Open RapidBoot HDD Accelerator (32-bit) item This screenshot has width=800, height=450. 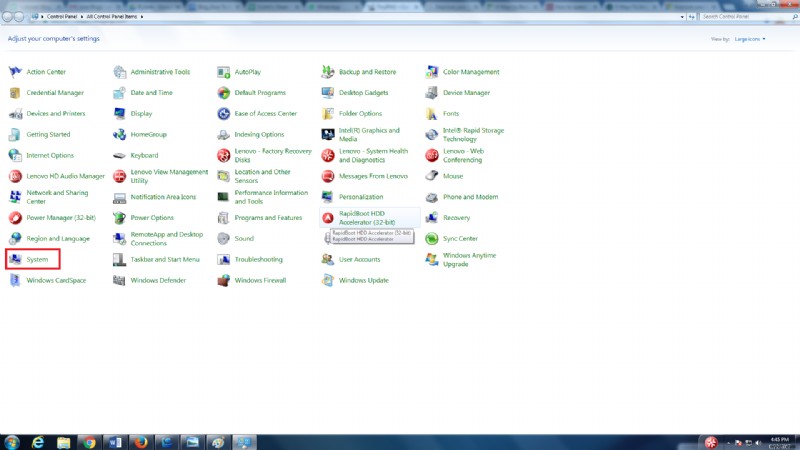(x=370, y=218)
